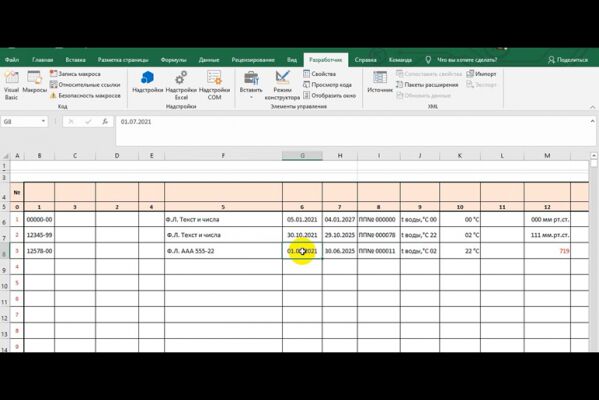Select the 22 °С cell
The image size is (599, 400).
point(460,251)
